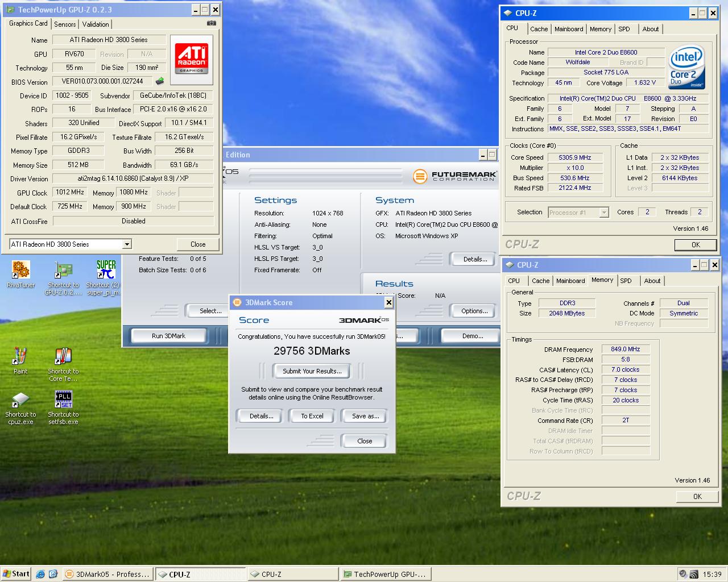The image size is (728, 582).
Task: Switch to the Validation tab in GPU-Z
Action: click(96, 24)
